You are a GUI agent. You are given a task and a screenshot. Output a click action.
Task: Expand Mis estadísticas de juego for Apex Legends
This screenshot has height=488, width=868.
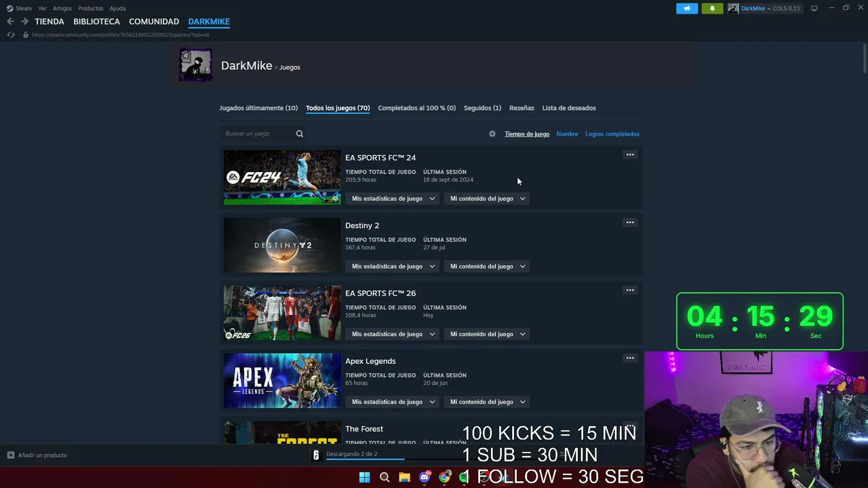coord(393,402)
